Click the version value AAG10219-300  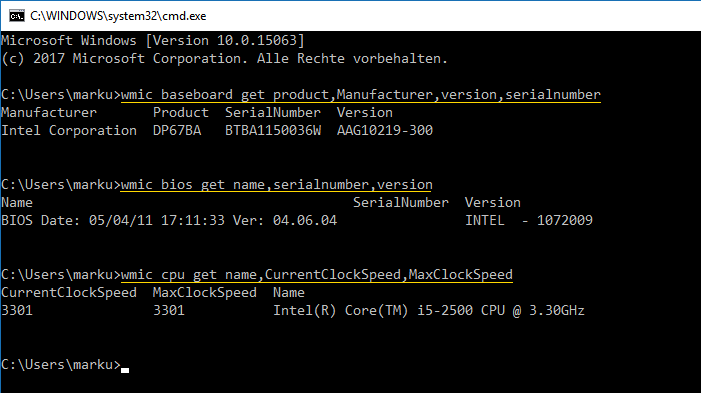click(x=385, y=131)
